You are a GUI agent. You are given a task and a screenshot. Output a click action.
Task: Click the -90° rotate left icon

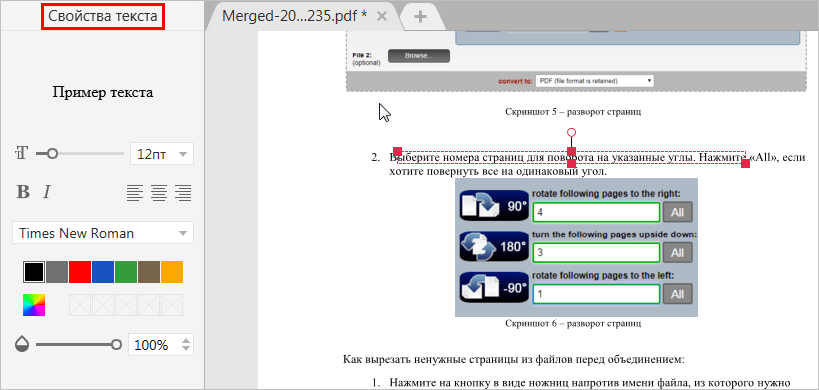[494, 287]
